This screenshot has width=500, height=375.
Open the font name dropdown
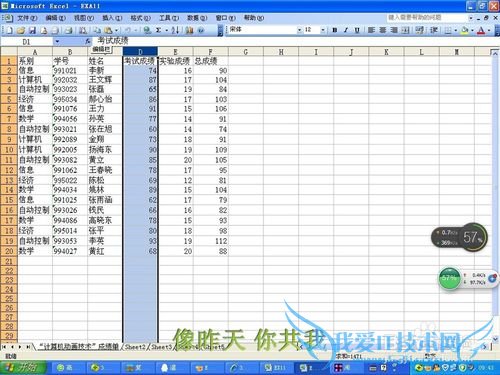click(x=299, y=30)
